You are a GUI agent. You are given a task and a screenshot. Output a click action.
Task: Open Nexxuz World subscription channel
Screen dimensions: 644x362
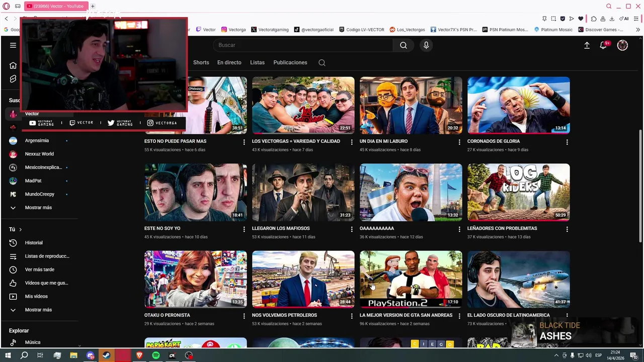pyautogui.click(x=38, y=154)
